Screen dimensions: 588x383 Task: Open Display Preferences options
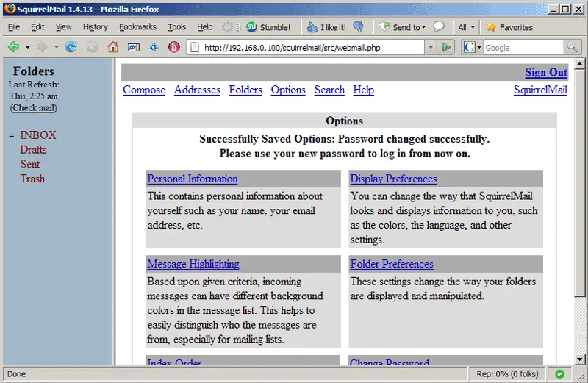point(393,179)
